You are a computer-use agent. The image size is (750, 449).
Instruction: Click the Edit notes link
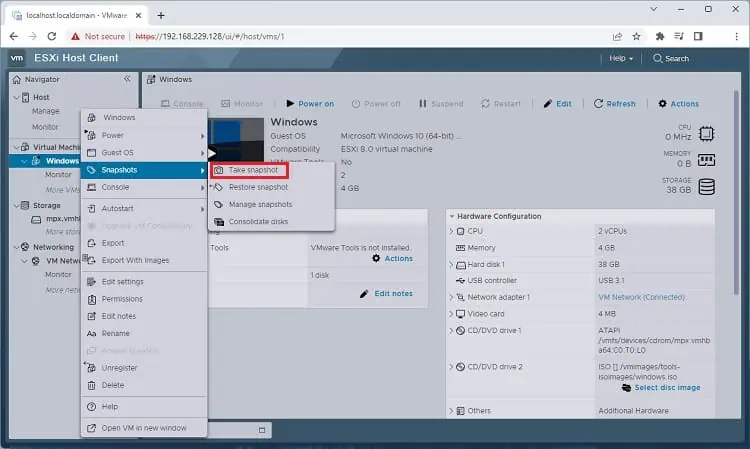point(393,294)
